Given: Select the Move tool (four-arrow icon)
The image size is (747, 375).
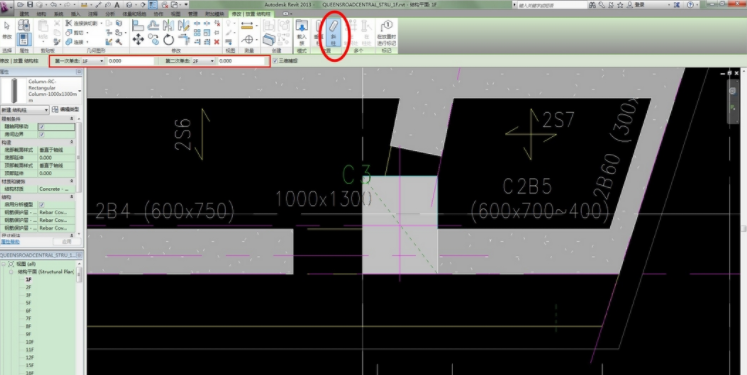Looking at the screenshot, I should tap(138, 40).
